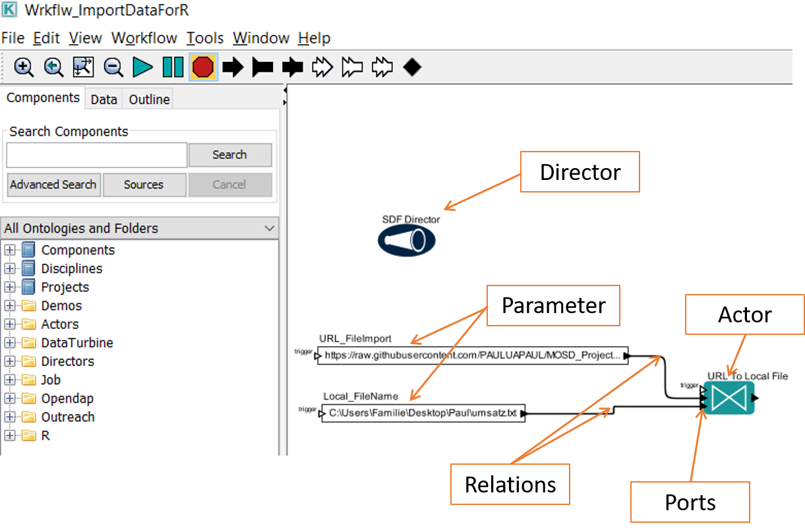The height and width of the screenshot is (532, 805).
Task: Click the Zoom Reset magnifier icon
Action: pos(53,67)
